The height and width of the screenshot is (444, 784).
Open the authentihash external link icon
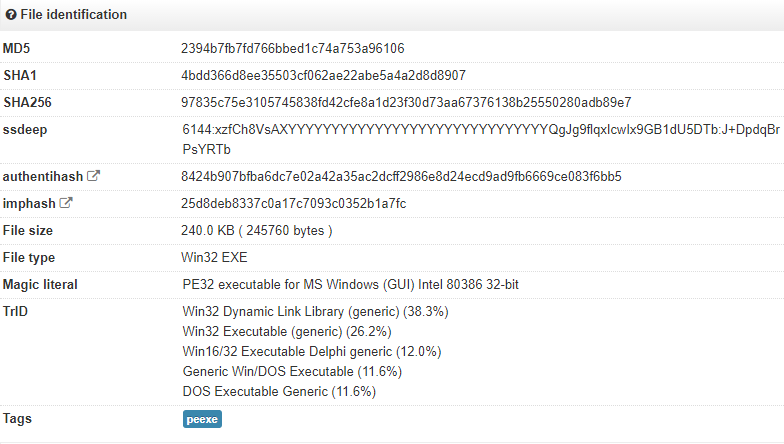pyautogui.click(x=94, y=177)
